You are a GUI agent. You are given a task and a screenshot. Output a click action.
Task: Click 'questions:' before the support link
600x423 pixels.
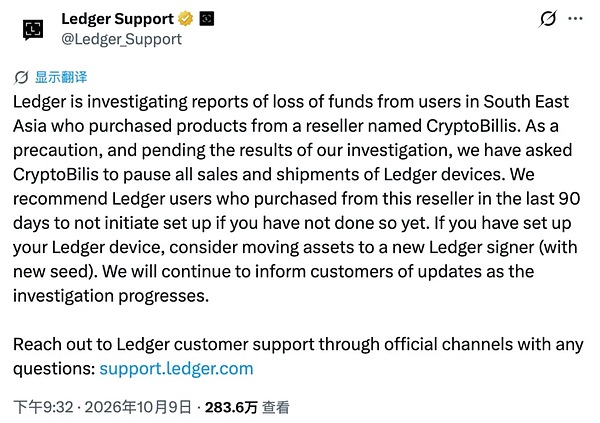[54, 369]
